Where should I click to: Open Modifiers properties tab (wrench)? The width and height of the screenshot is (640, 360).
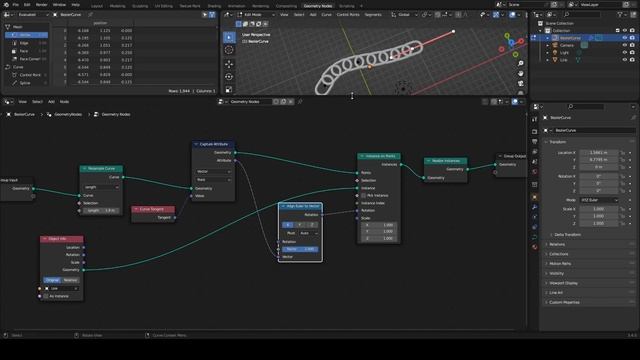point(535,207)
